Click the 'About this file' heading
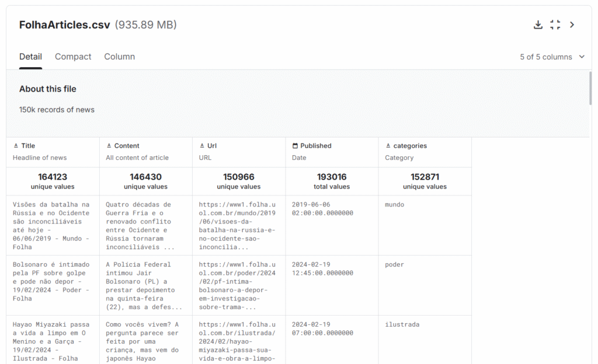 pyautogui.click(x=48, y=89)
